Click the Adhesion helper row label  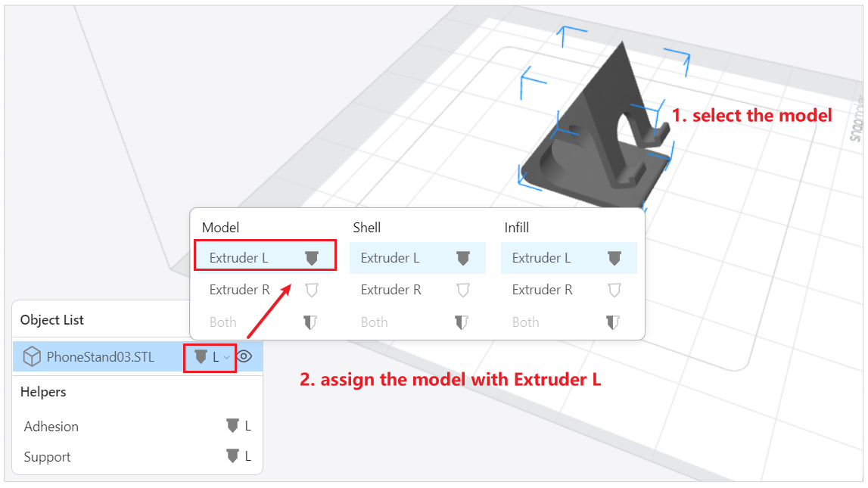(x=51, y=427)
